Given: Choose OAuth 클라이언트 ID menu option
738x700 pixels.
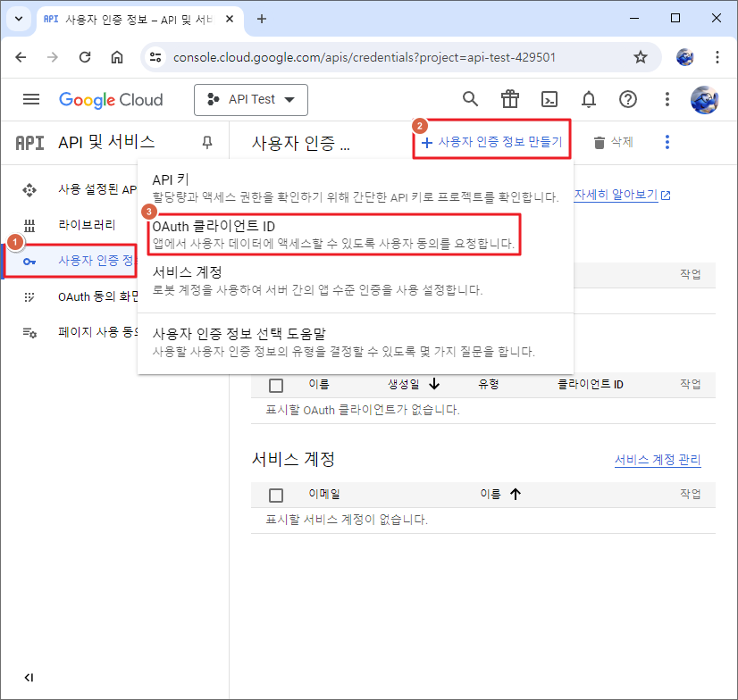Looking at the screenshot, I should coord(333,235).
